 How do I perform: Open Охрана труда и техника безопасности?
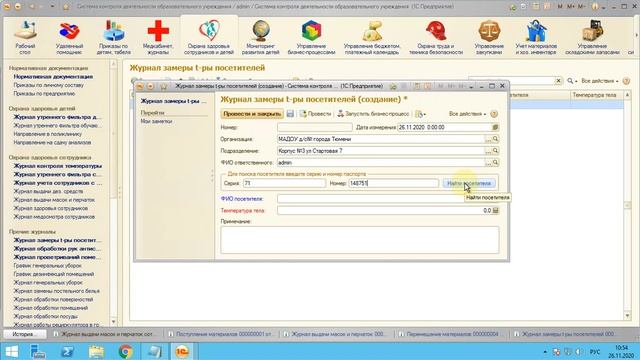(436, 38)
